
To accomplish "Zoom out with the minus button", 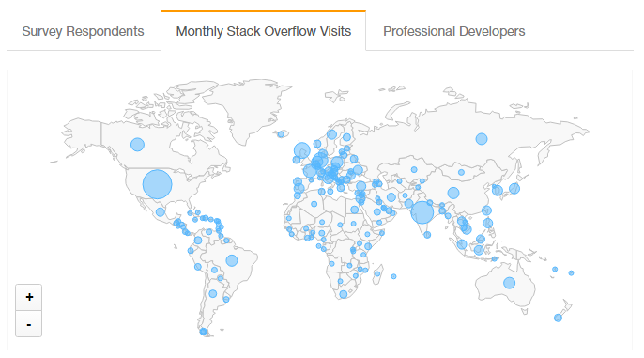I will (x=29, y=324).
